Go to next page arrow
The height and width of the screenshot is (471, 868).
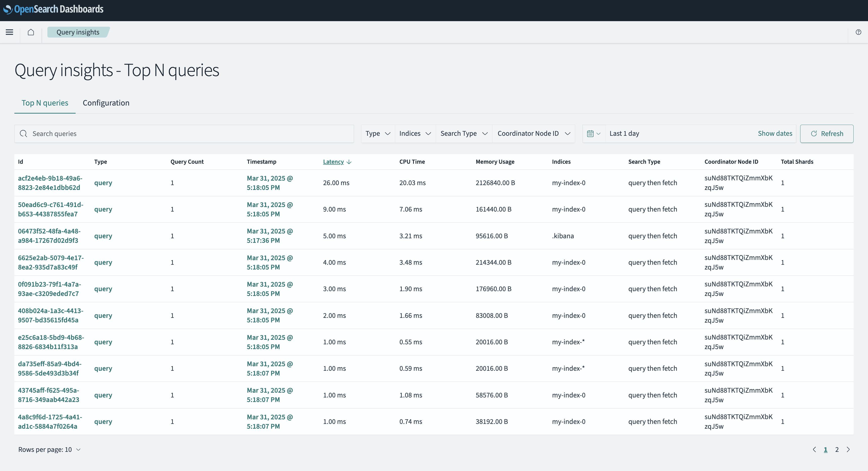[848, 449]
